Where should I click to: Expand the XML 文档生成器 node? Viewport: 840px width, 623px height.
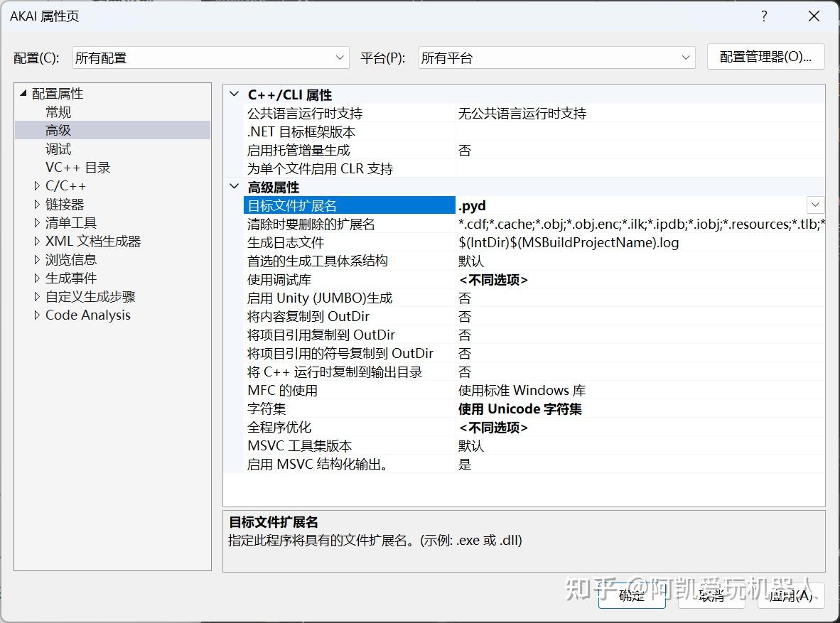click(x=36, y=241)
